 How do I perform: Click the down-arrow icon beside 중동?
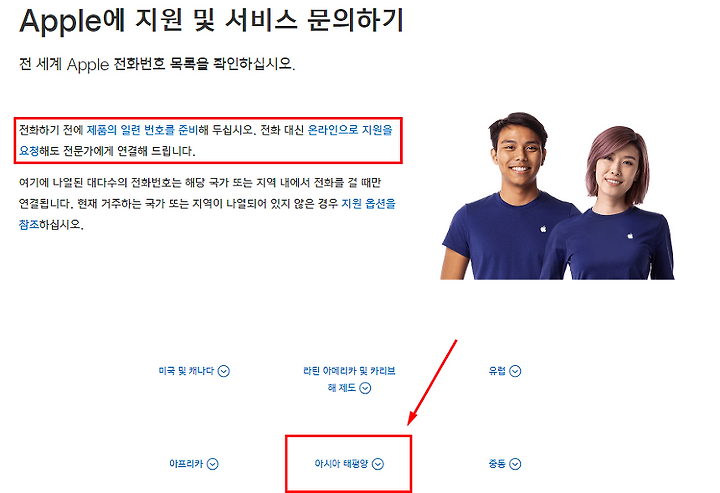pyautogui.click(x=515, y=464)
